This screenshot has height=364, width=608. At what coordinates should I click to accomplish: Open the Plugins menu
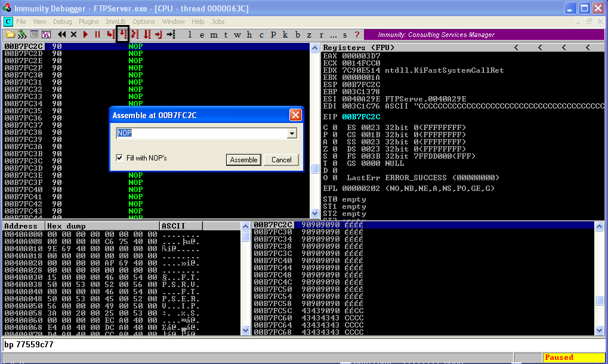pos(88,21)
